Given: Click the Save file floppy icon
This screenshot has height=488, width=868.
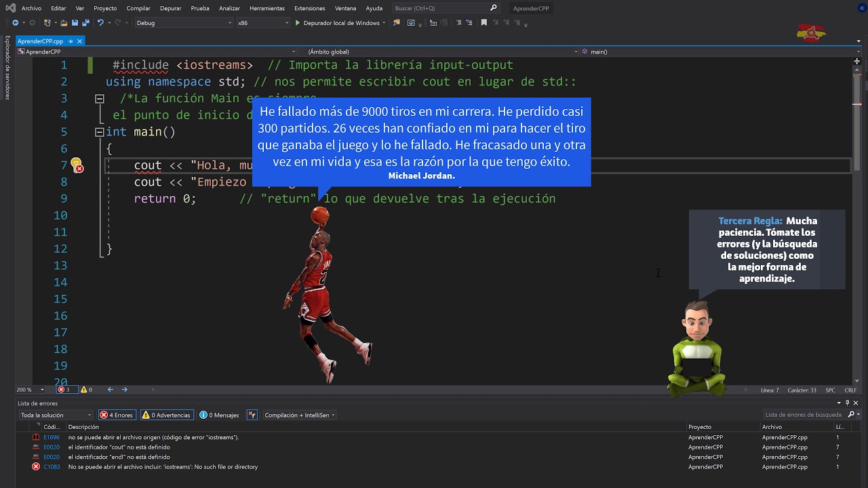Looking at the screenshot, I should tap(75, 23).
